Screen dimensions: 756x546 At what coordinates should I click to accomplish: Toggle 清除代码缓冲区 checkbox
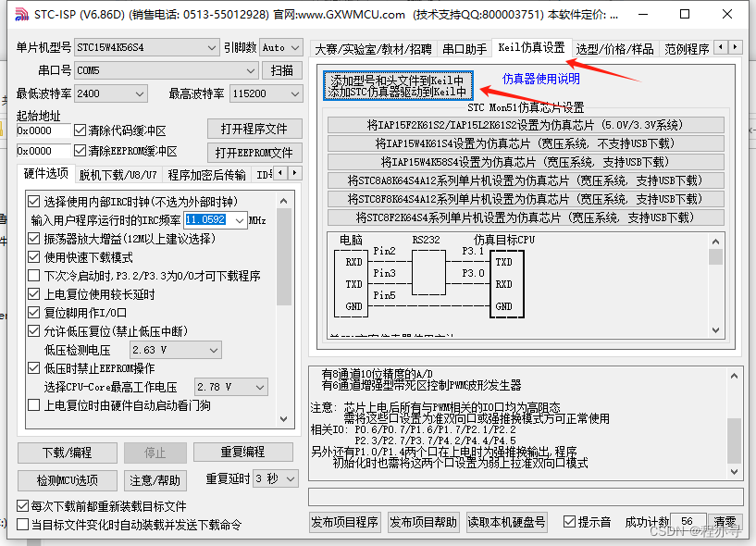80,130
